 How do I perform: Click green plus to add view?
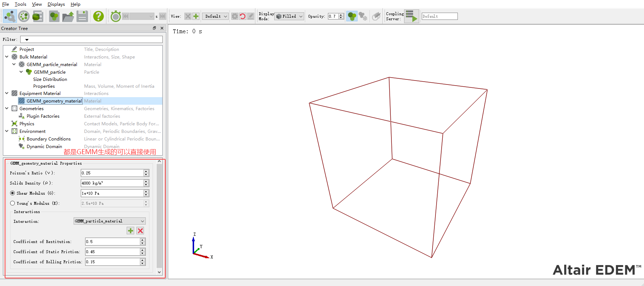pyautogui.click(x=196, y=16)
